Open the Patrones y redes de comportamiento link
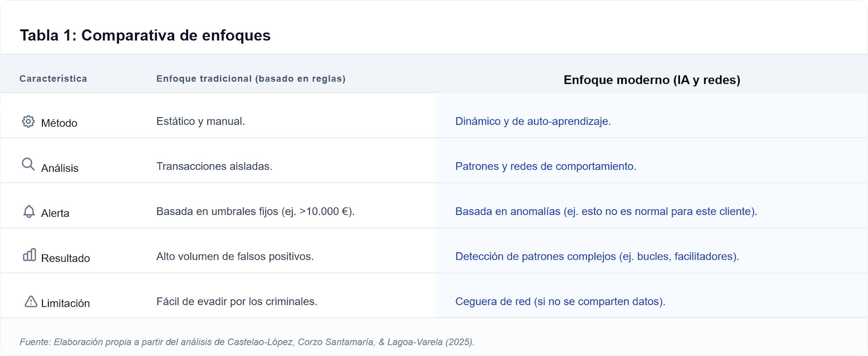This screenshot has height=356, width=868. [x=545, y=166]
